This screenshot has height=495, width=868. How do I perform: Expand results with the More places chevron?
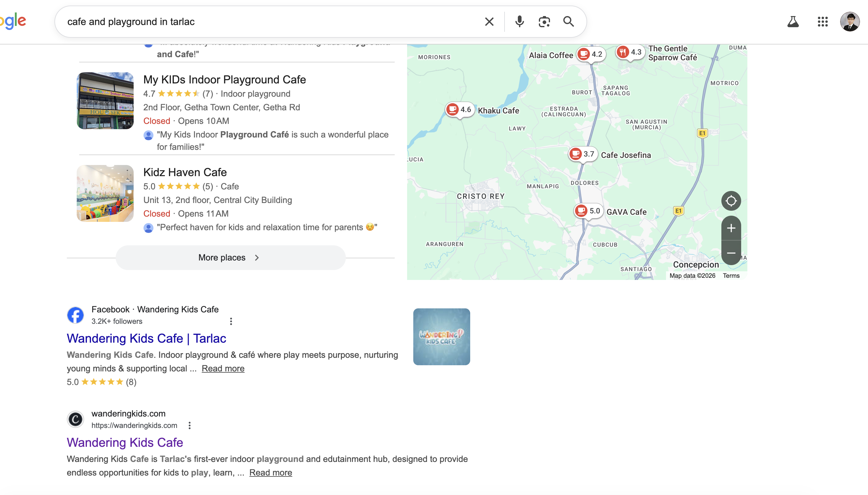pyautogui.click(x=257, y=257)
